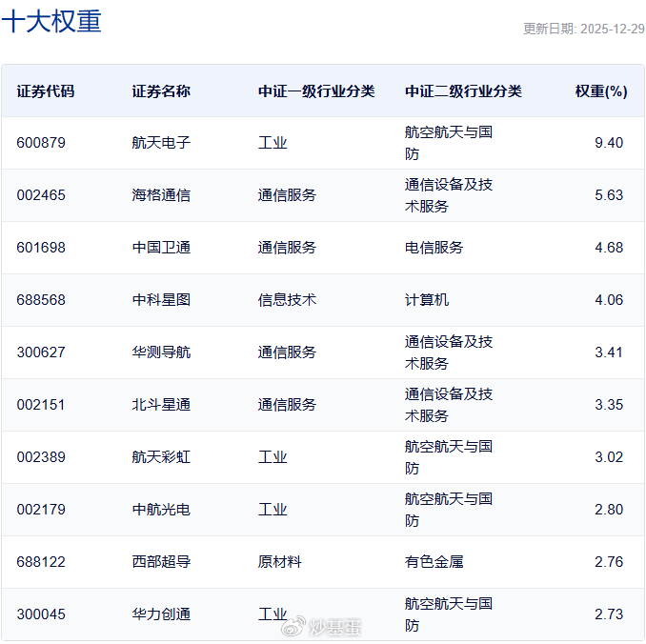The height and width of the screenshot is (644, 646).
Task: Click weight value 3.41
Action: tap(609, 352)
